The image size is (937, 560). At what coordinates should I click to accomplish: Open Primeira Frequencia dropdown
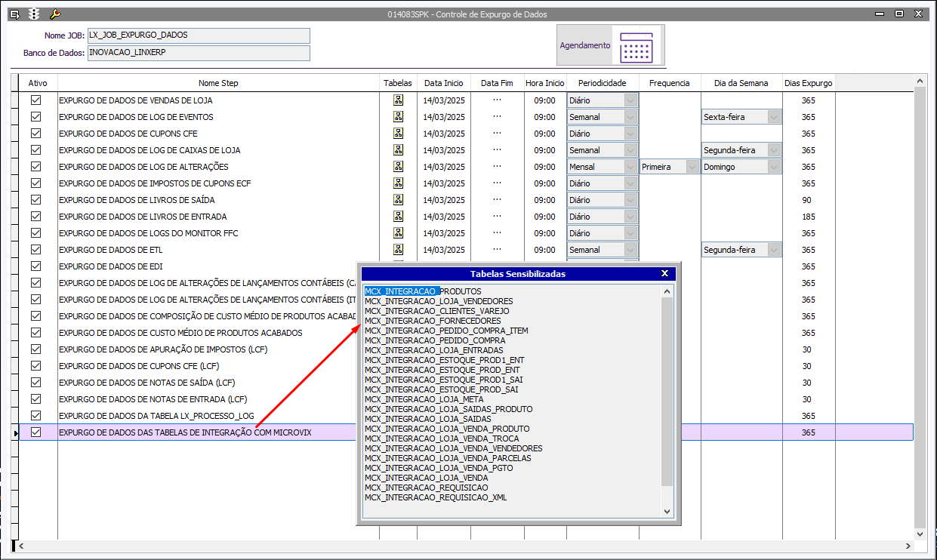pos(692,167)
